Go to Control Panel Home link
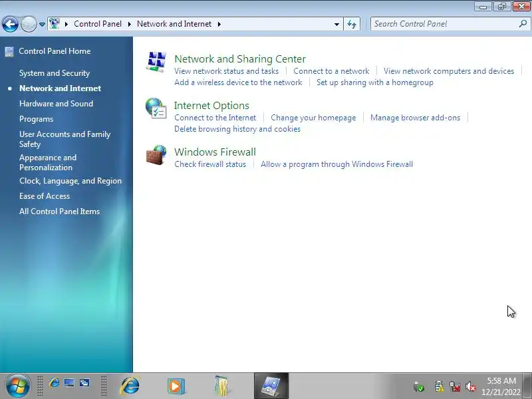This screenshot has height=399, width=532. tap(55, 51)
